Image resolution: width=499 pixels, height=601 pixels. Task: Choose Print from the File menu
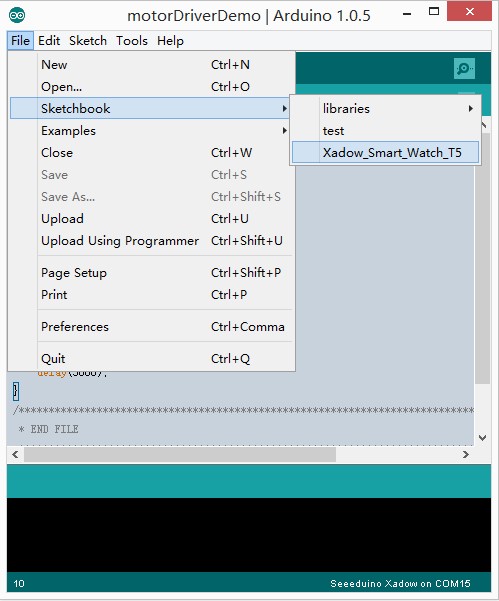tap(152, 294)
